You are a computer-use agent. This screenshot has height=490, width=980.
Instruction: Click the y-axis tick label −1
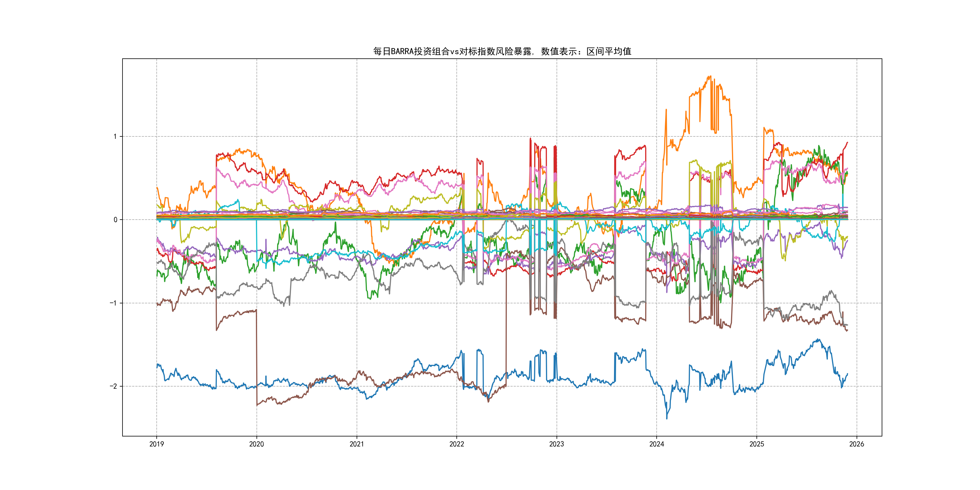pos(113,303)
